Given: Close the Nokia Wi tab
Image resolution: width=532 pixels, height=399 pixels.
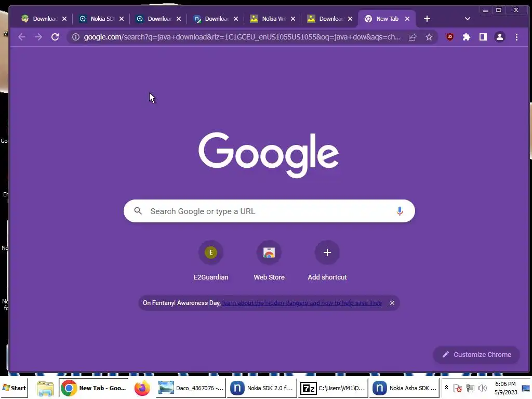Looking at the screenshot, I should tap(293, 19).
